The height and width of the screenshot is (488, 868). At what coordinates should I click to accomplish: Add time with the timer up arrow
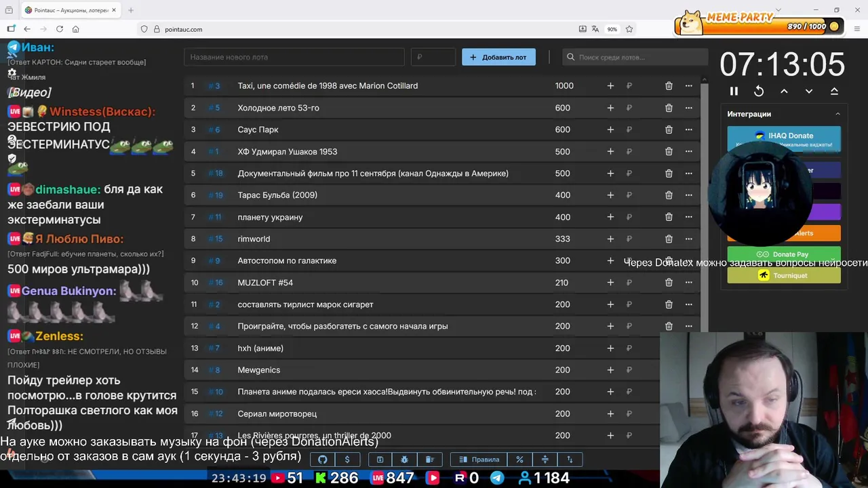pyautogui.click(x=784, y=91)
